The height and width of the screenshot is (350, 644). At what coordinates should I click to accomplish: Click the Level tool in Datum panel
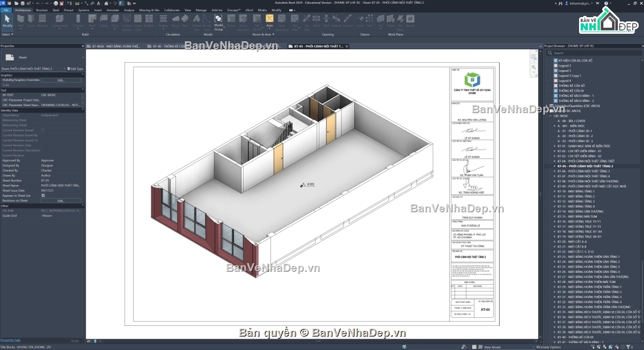click(360, 21)
